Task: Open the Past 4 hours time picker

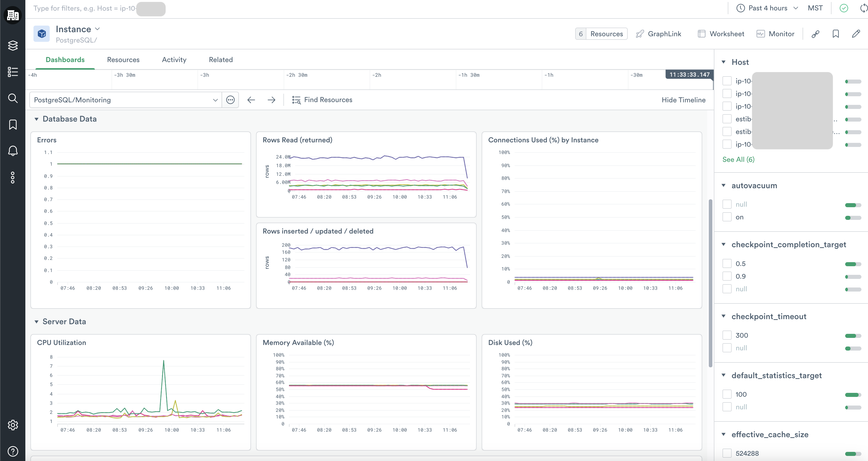Action: pyautogui.click(x=767, y=8)
